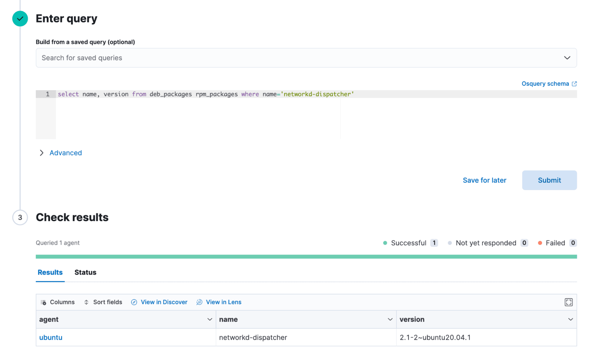Click the Columns icon in the results toolbar
This screenshot has width=606, height=364.
tap(43, 302)
